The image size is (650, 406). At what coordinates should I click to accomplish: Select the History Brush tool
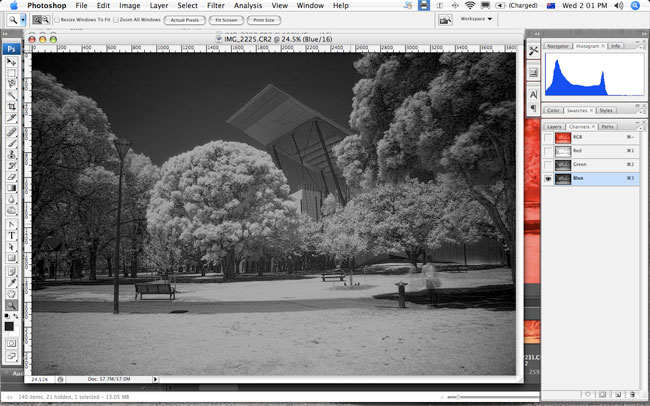click(x=12, y=165)
